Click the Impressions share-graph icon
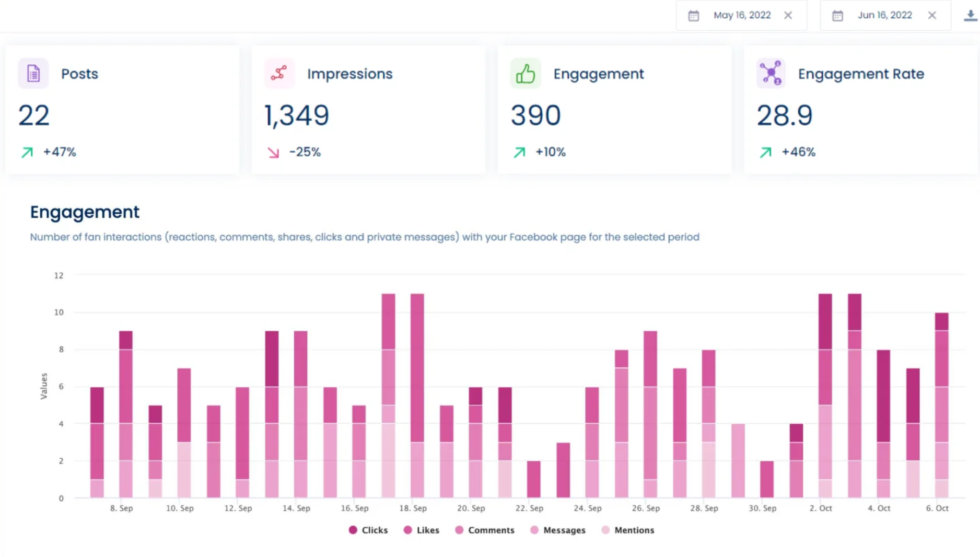 point(279,73)
